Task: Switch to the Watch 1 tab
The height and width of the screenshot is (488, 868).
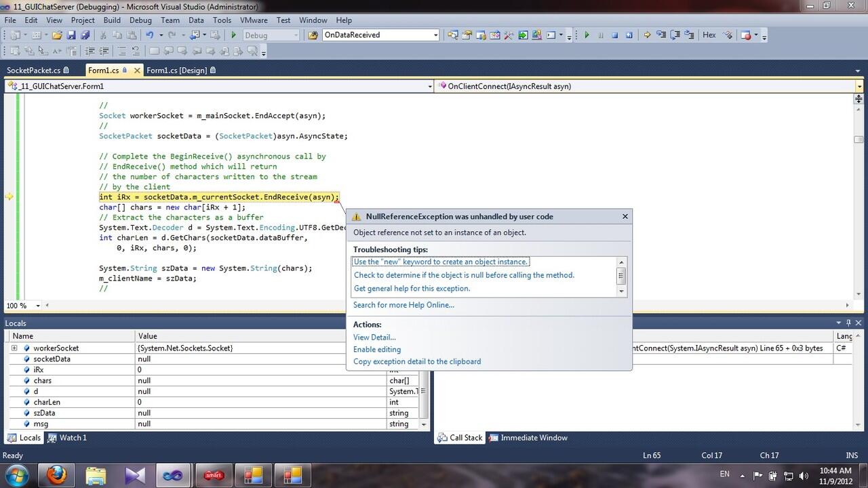Action: pyautogui.click(x=73, y=438)
